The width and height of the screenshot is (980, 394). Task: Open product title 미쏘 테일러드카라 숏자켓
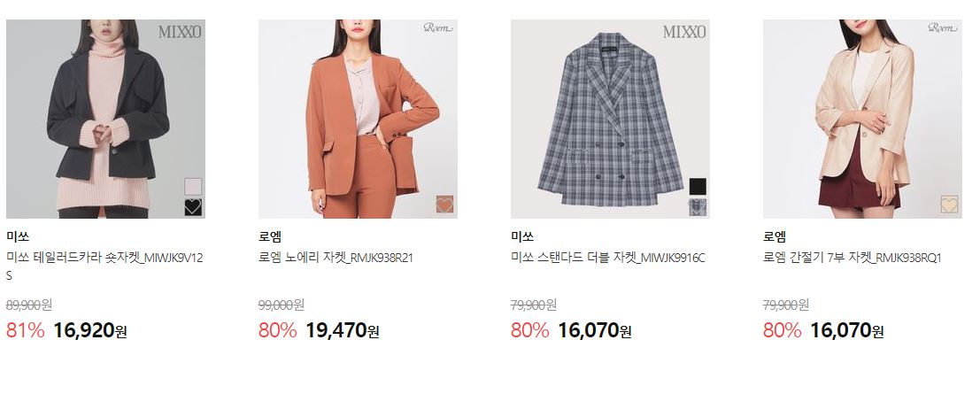pos(104,266)
